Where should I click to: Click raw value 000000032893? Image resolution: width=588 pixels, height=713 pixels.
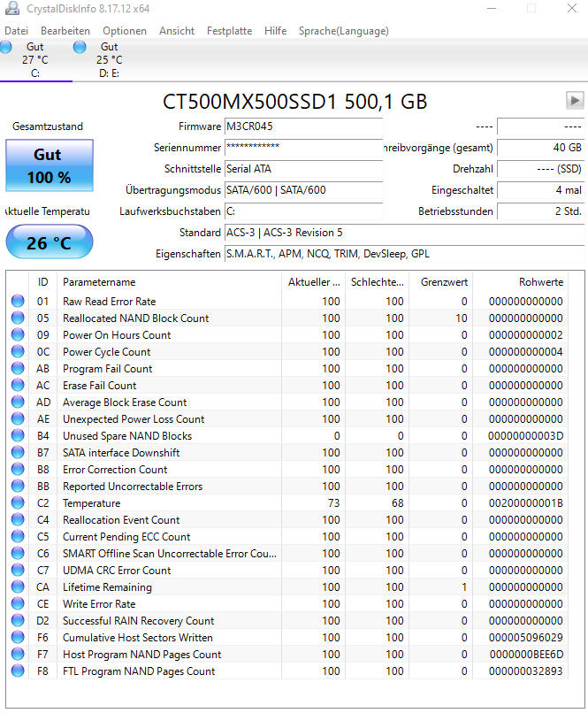point(526,671)
